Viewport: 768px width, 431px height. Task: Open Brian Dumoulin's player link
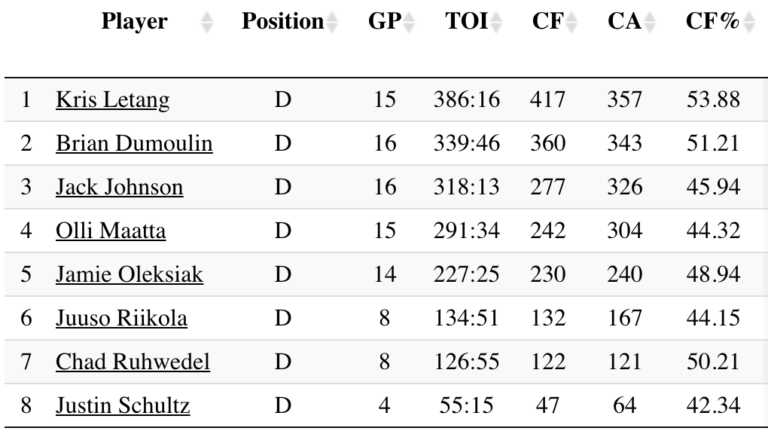(134, 144)
